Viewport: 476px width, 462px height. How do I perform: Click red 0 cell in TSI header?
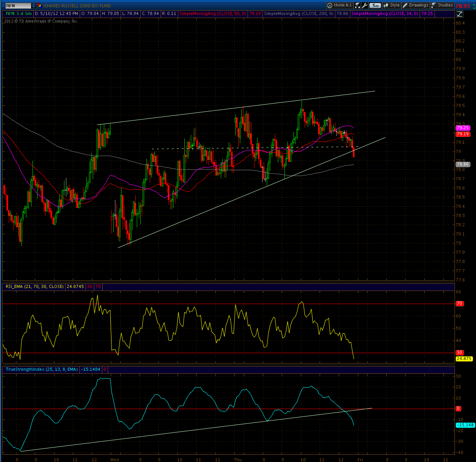point(105,369)
